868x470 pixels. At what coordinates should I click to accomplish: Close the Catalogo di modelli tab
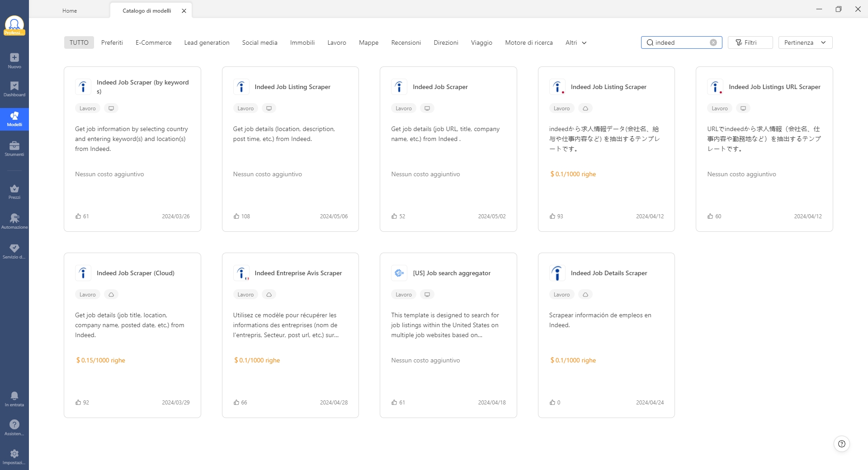tap(184, 11)
